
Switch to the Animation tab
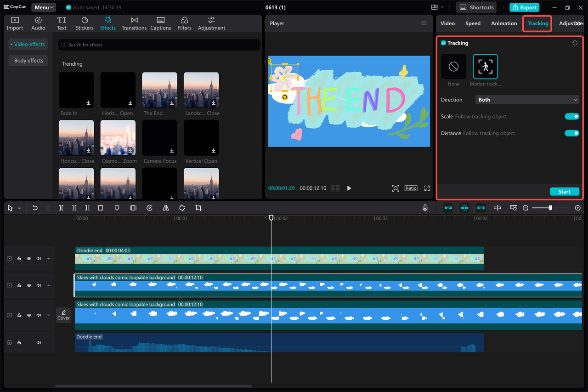coord(504,23)
